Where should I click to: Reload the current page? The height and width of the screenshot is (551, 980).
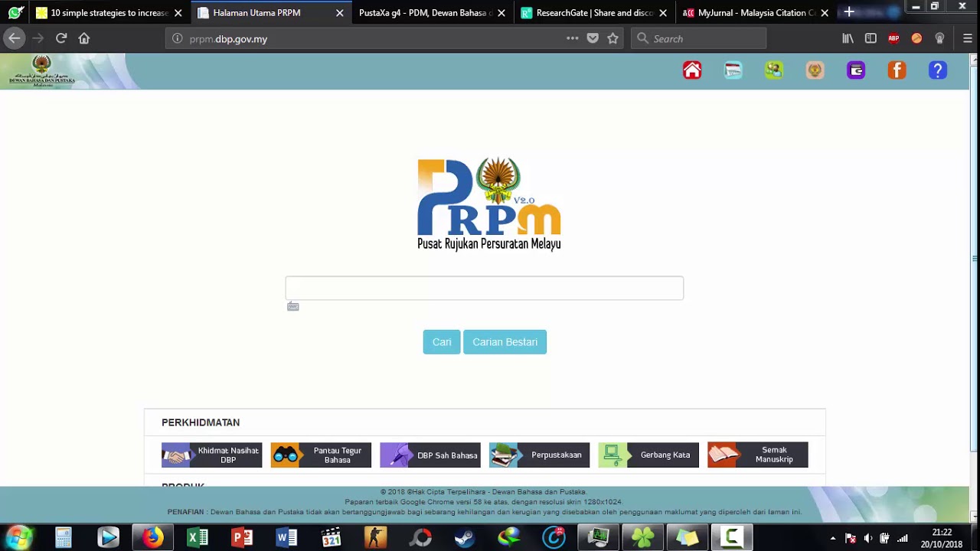click(x=61, y=38)
